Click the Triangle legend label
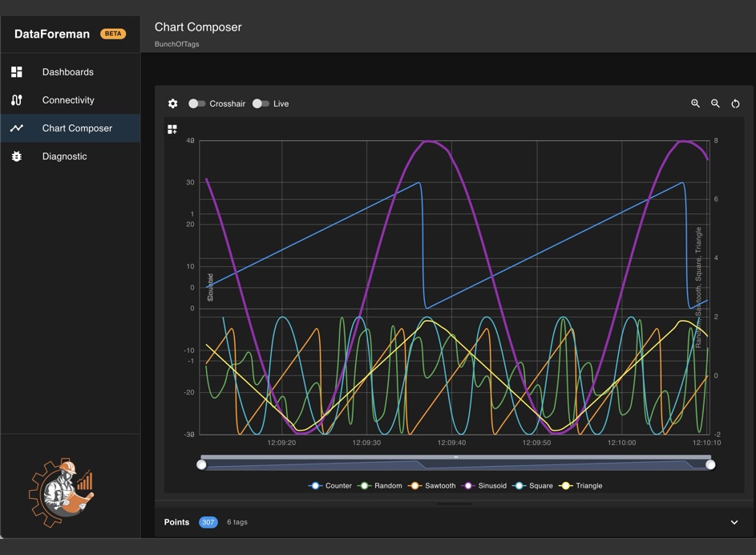 588,486
